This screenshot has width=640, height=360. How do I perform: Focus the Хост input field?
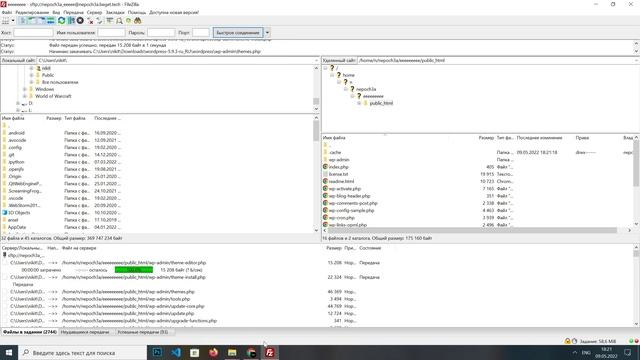tap(33, 33)
